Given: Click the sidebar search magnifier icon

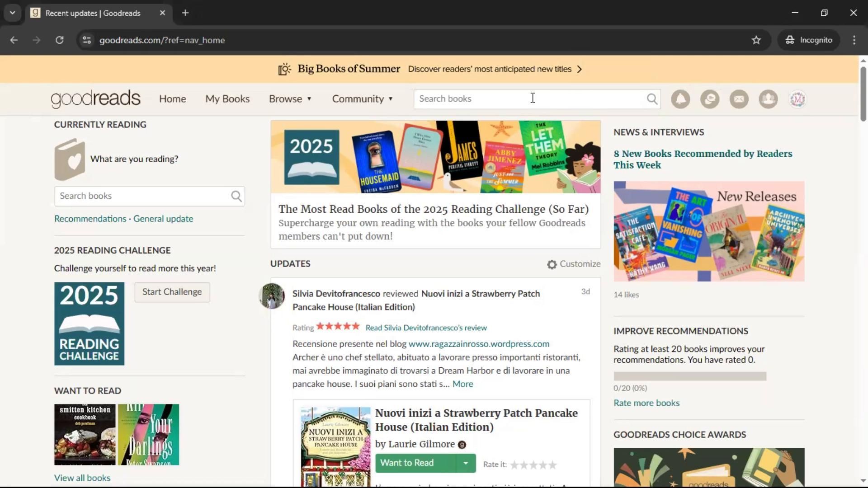Looking at the screenshot, I should tap(236, 196).
